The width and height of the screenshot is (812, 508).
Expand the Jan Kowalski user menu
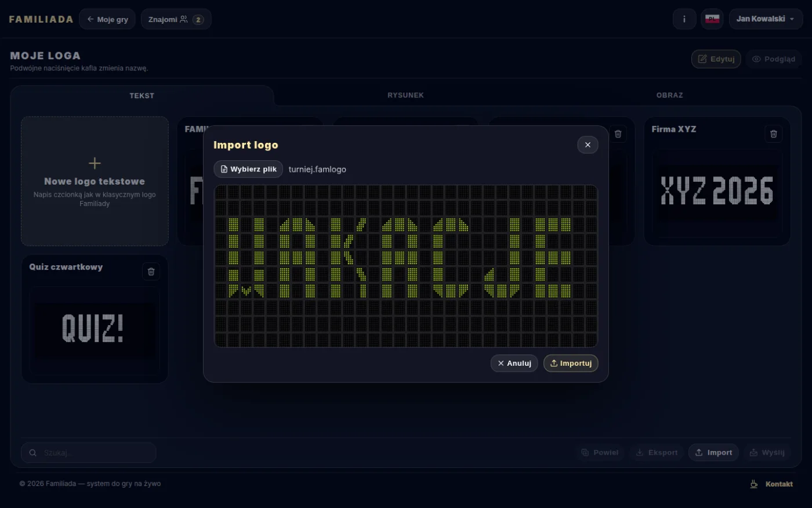point(766,19)
